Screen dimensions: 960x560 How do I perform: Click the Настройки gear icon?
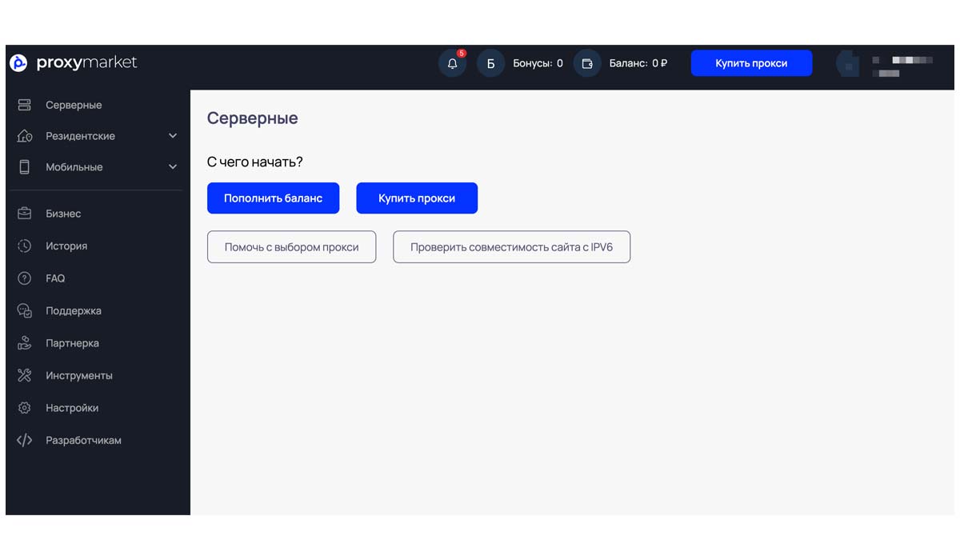[x=25, y=408]
